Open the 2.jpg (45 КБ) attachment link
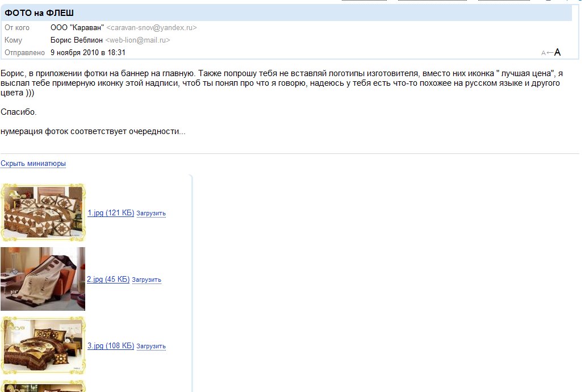Screen dimensions: 585x392 (x=108, y=280)
